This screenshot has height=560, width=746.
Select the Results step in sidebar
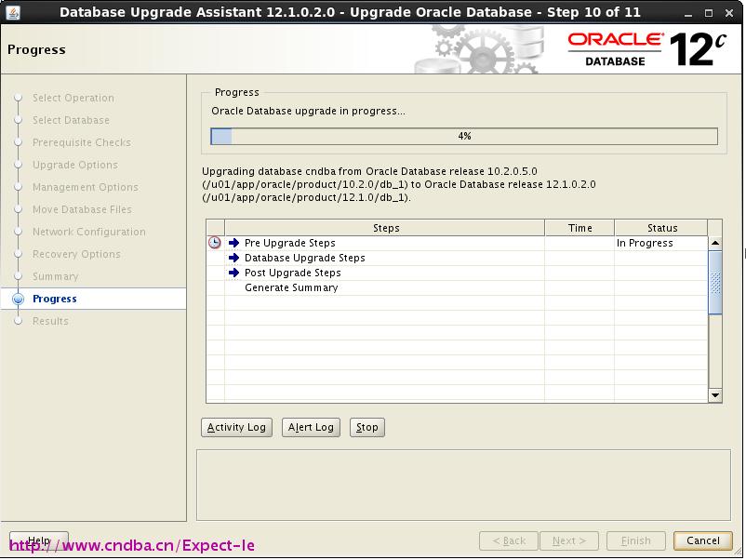pos(50,321)
